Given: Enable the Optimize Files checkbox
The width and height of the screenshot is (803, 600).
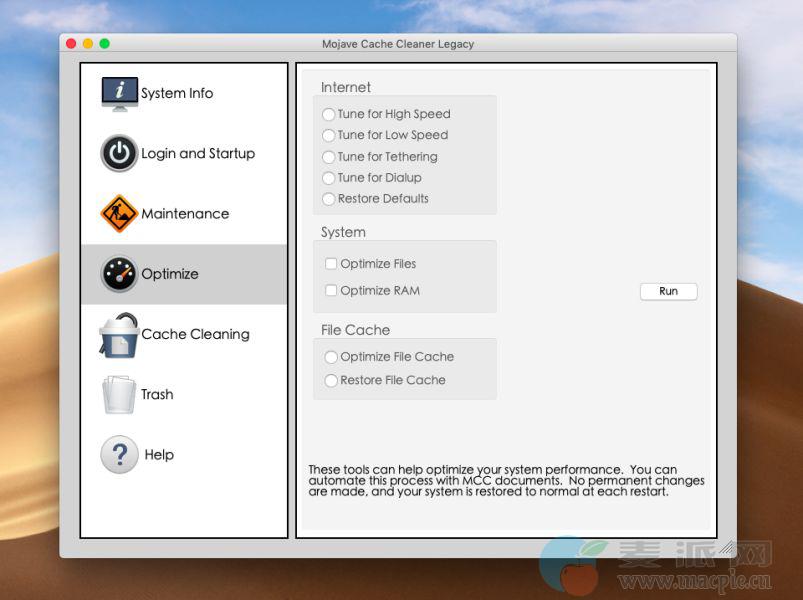Looking at the screenshot, I should click(331, 264).
